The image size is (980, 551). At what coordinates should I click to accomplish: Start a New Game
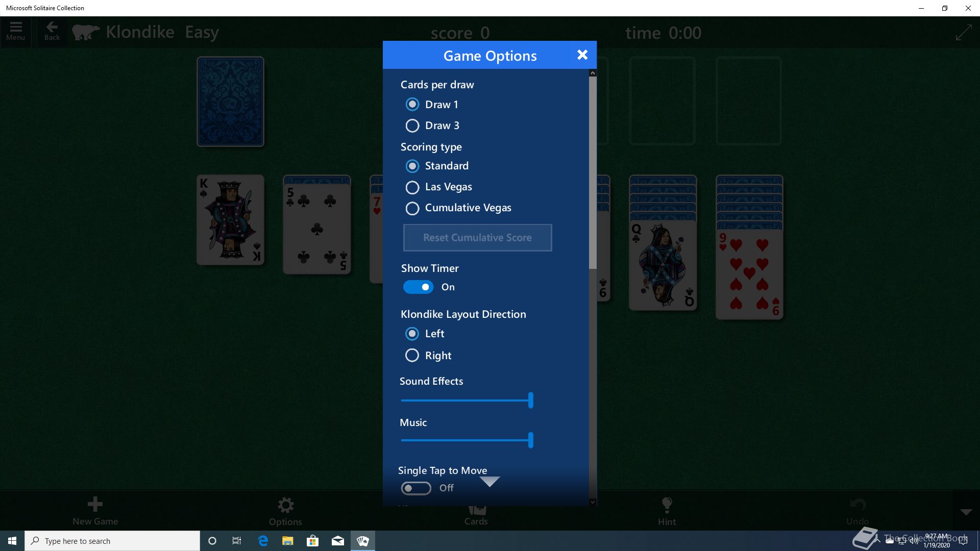point(95,511)
